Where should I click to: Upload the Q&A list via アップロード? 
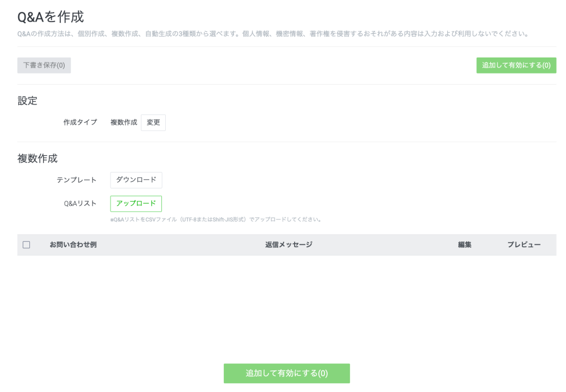(136, 203)
